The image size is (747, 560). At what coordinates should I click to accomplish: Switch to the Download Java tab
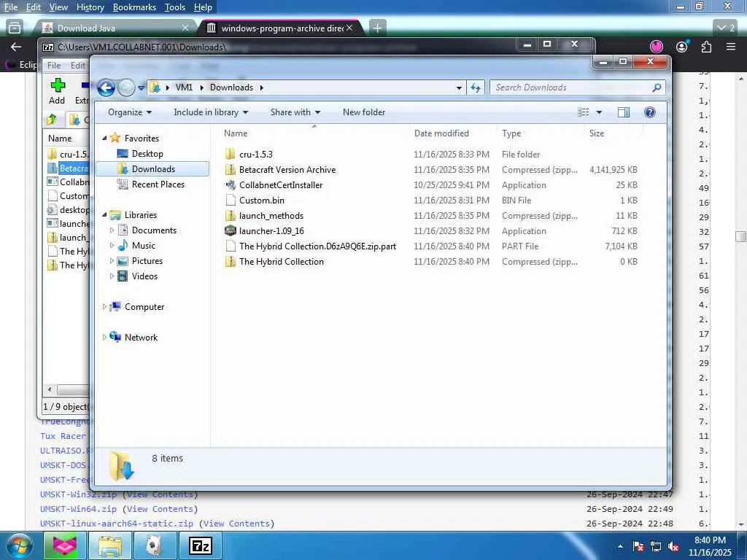(115, 28)
